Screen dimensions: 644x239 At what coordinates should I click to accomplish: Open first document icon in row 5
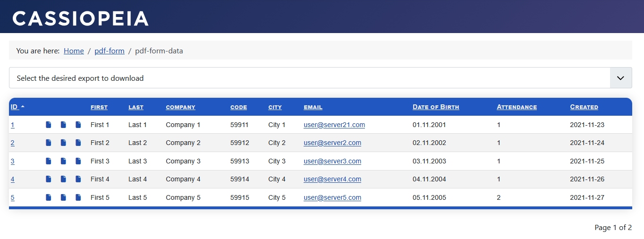point(49,197)
